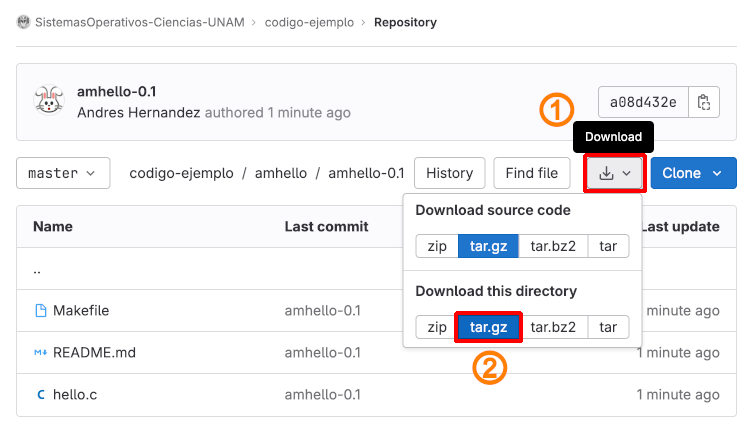Download source code as zip
The height and width of the screenshot is (433, 753).
pos(437,245)
